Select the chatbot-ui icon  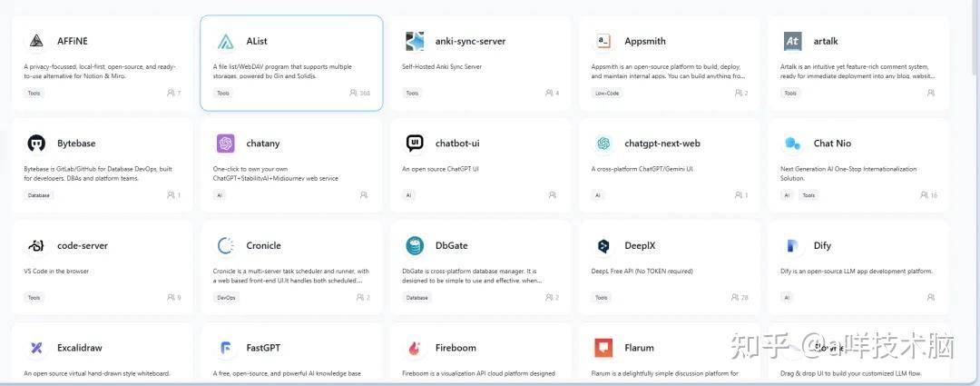(415, 144)
